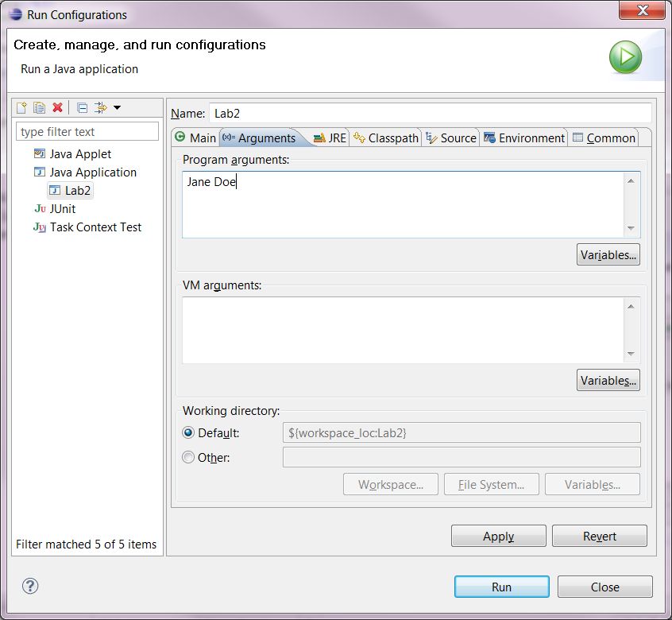Screen dimensions: 672x620
Task: Select Task Context Test tree node
Action: pyautogui.click(x=87, y=227)
